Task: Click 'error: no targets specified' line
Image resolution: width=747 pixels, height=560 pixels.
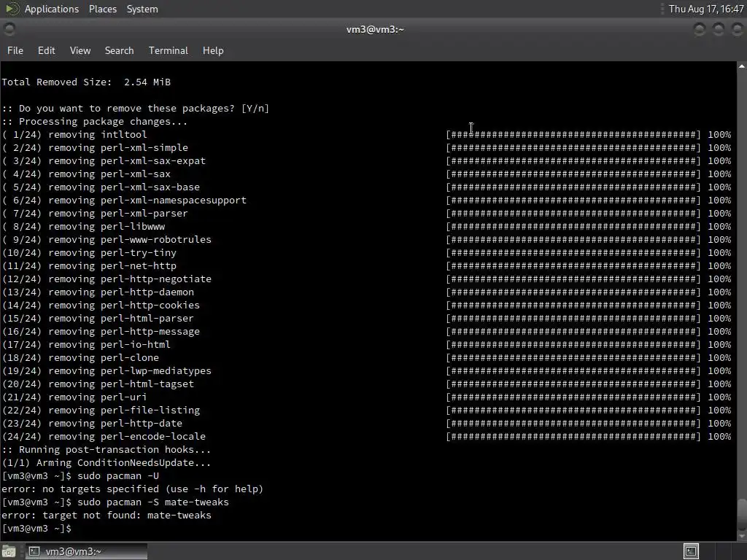Action: (133, 489)
